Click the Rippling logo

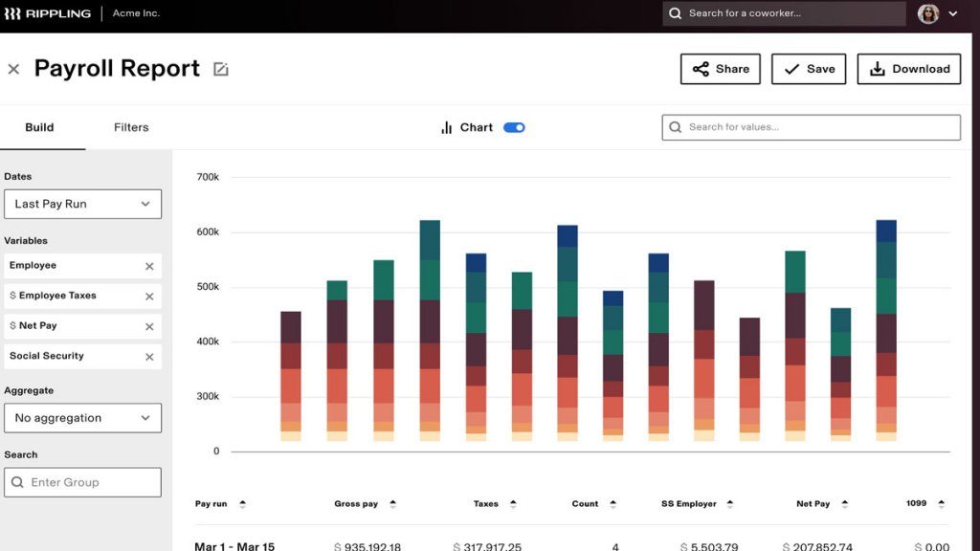[x=48, y=12]
